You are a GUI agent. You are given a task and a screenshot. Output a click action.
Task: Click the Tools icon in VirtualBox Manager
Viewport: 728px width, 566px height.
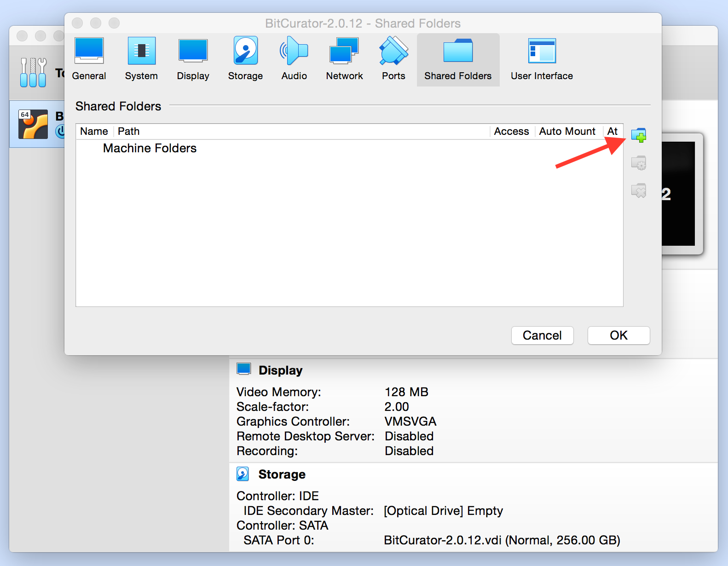point(33,72)
